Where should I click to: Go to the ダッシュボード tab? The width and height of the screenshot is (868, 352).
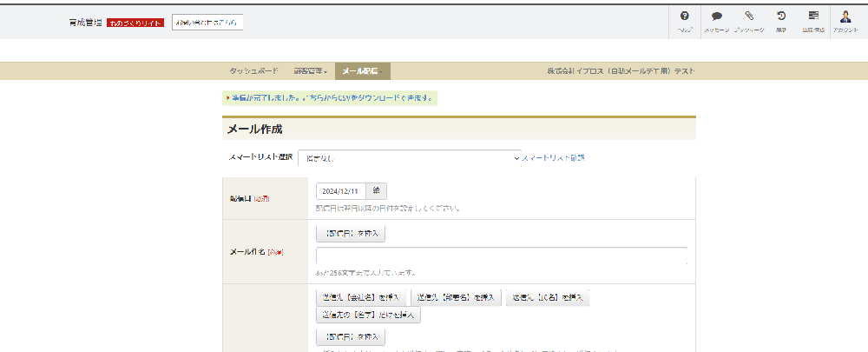tap(254, 71)
